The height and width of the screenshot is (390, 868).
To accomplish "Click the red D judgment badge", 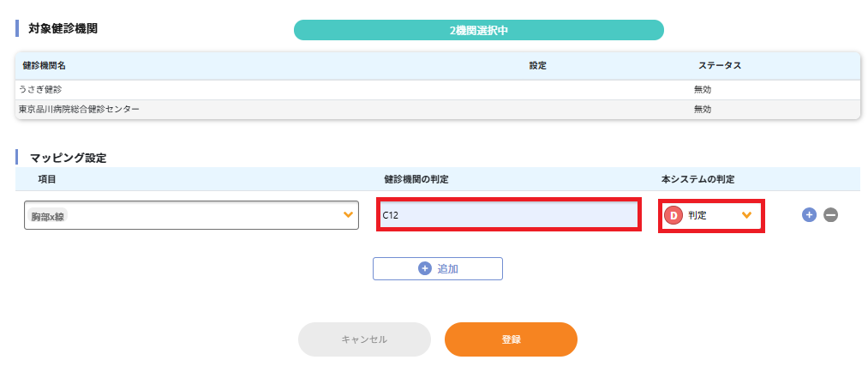I will 673,215.
